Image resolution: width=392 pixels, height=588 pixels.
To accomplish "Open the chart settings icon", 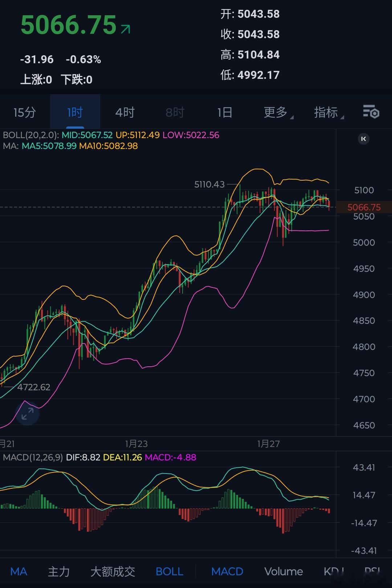I will 371,112.
